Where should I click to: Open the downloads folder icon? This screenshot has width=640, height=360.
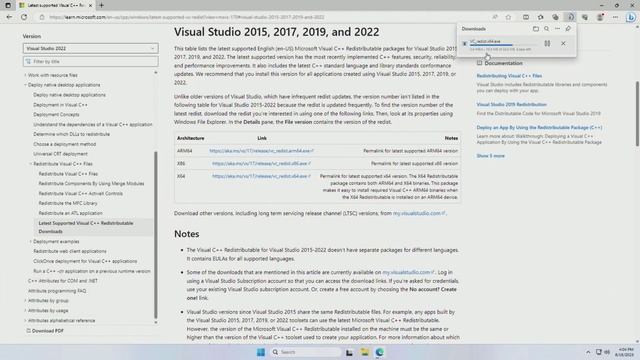coord(536,29)
